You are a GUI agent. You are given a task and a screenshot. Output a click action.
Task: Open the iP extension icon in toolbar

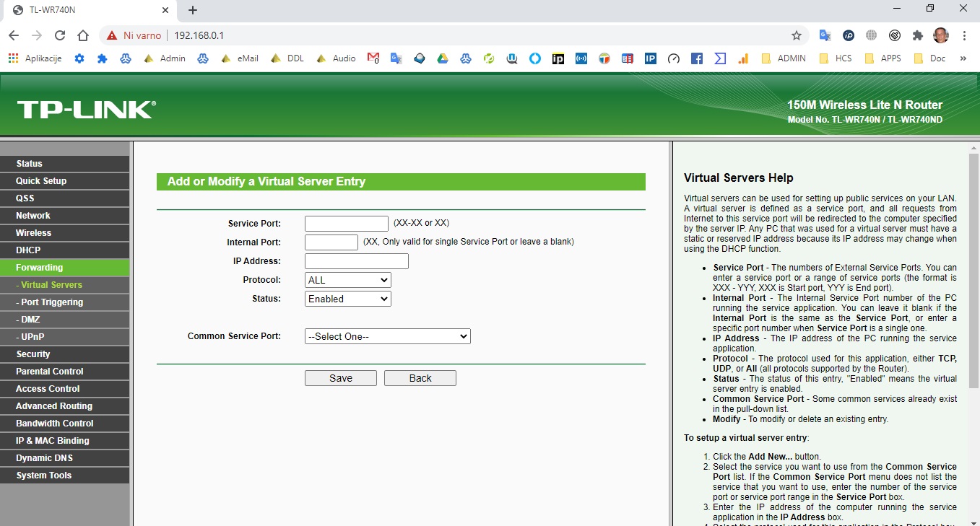(849, 35)
